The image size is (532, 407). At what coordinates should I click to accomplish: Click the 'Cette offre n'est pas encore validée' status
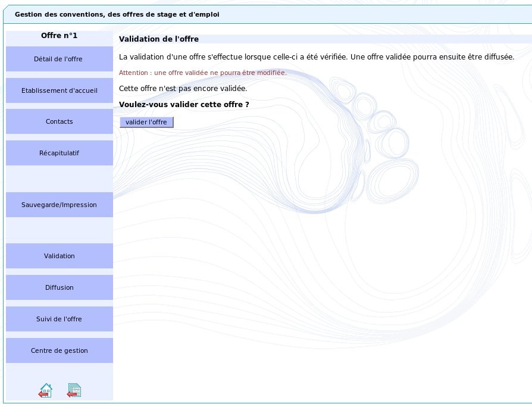pyautogui.click(x=183, y=88)
